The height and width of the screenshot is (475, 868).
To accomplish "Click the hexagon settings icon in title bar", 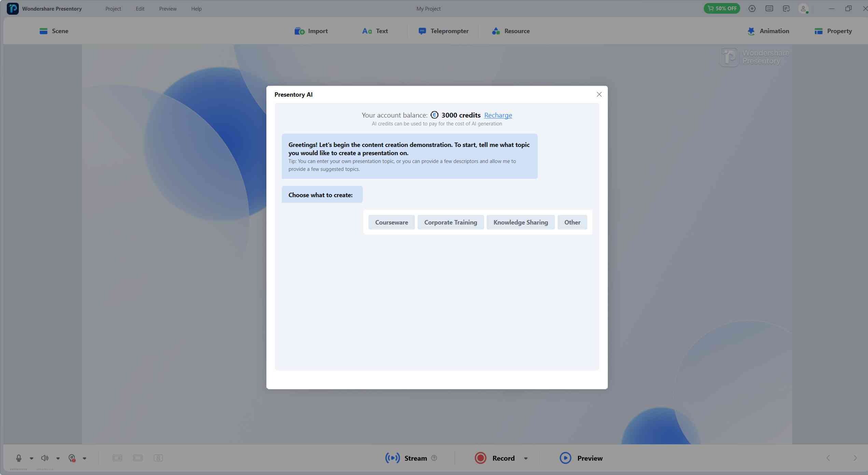I will pyautogui.click(x=752, y=9).
